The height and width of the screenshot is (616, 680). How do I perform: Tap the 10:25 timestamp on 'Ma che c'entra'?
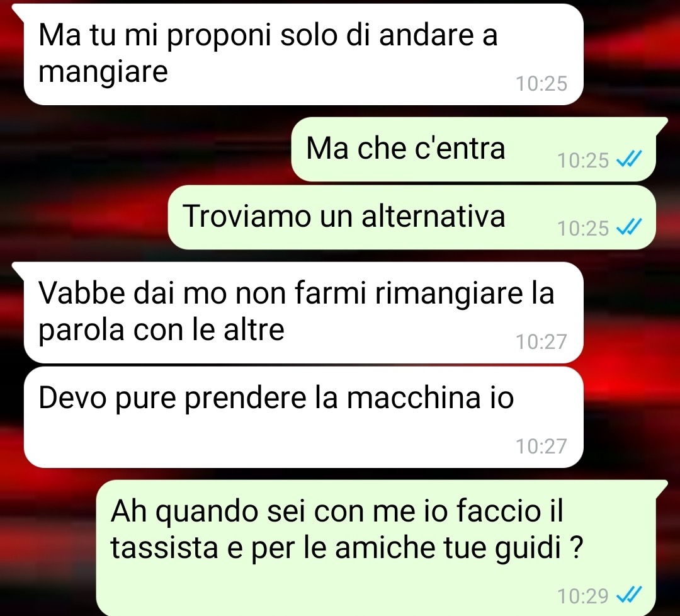pos(583,161)
